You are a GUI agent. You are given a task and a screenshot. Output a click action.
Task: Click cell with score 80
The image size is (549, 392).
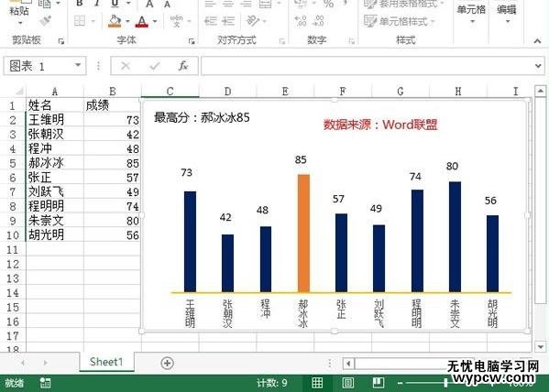coord(113,221)
